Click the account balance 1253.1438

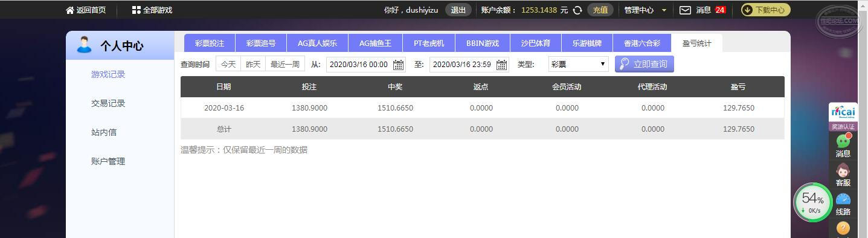point(539,10)
